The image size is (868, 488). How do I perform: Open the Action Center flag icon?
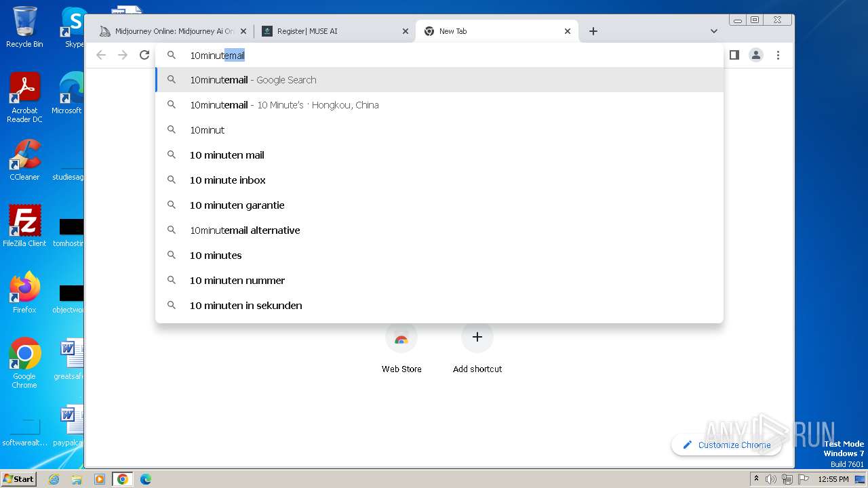[x=804, y=479]
